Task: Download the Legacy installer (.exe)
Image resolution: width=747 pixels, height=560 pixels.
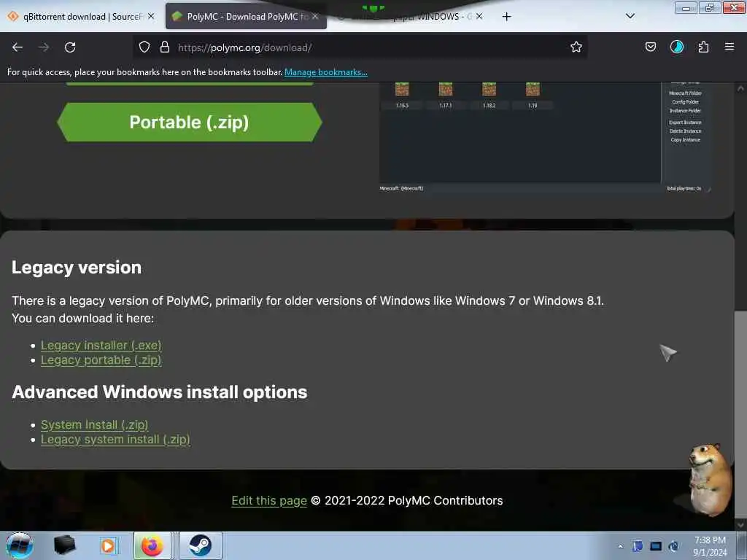Action: pos(101,345)
